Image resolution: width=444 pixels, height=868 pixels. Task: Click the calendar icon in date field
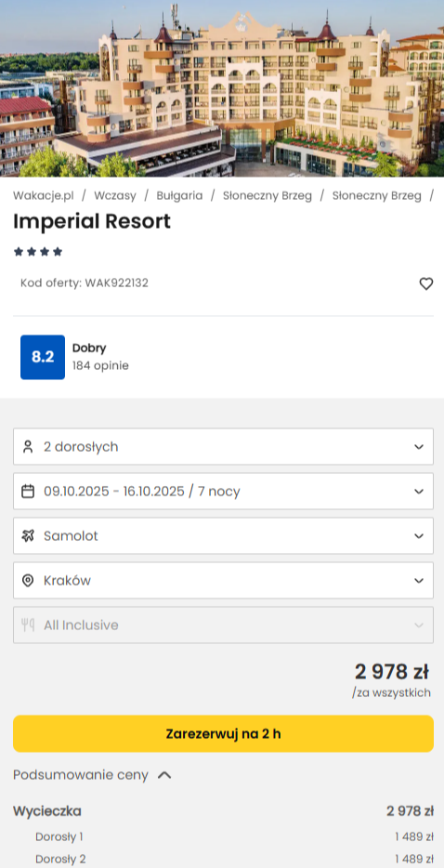click(x=28, y=491)
